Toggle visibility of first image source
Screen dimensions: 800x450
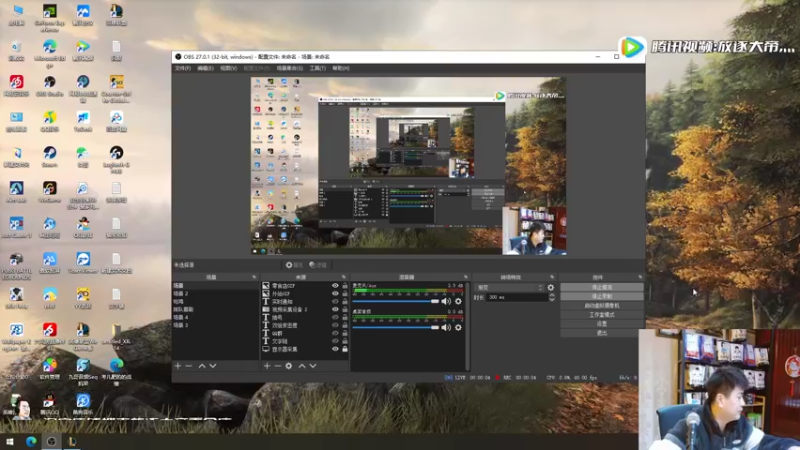point(335,286)
